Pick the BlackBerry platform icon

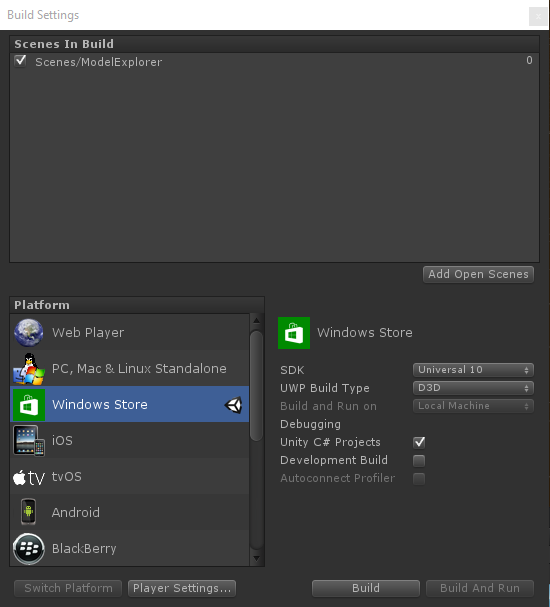point(29,549)
